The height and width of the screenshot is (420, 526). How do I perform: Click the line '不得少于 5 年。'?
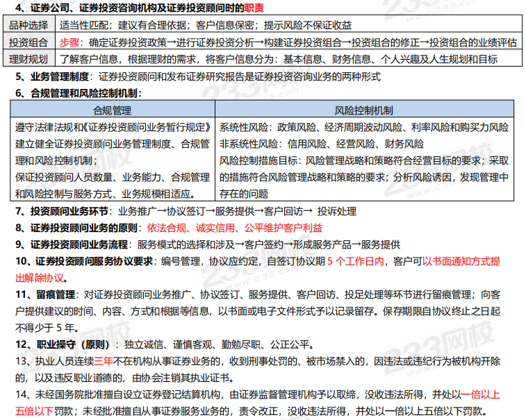click(x=47, y=328)
